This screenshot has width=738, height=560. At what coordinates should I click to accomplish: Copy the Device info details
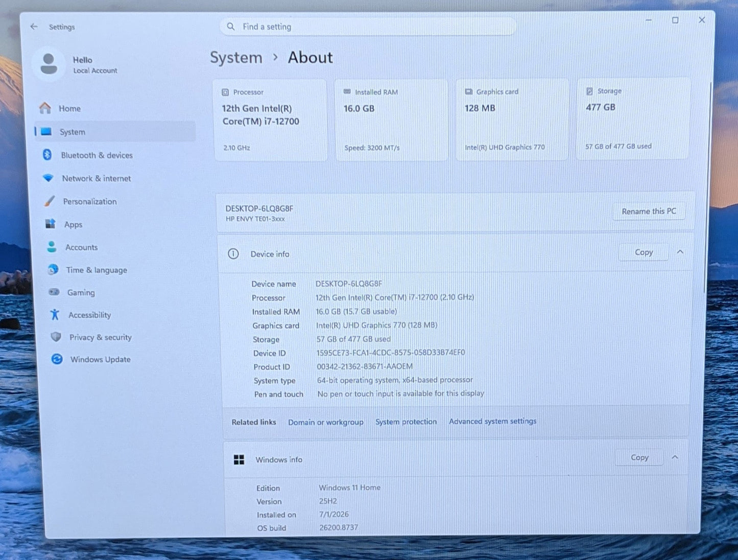pyautogui.click(x=644, y=252)
